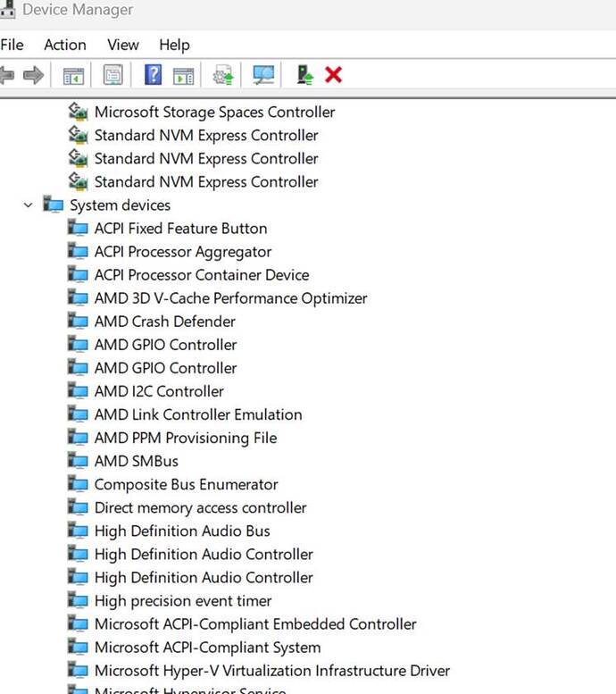Select the AMD SMBus device
Screen dimensions: 616x694
click(x=136, y=461)
